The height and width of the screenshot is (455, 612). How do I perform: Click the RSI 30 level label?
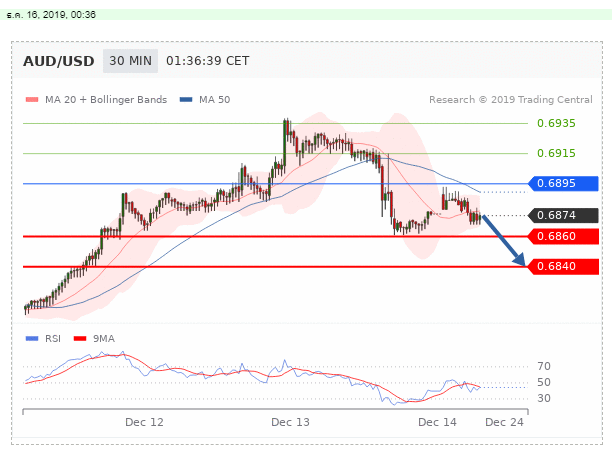coord(544,398)
